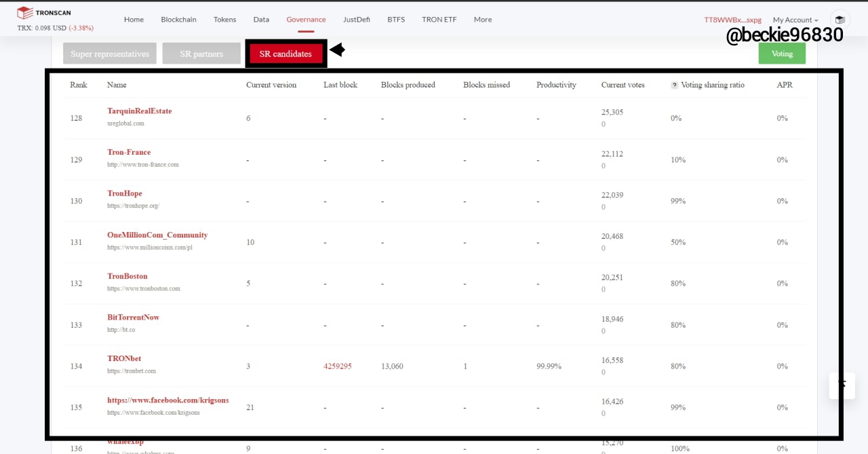Click the Blocks missed column header
Screen dimensions: 868x454
pos(486,85)
